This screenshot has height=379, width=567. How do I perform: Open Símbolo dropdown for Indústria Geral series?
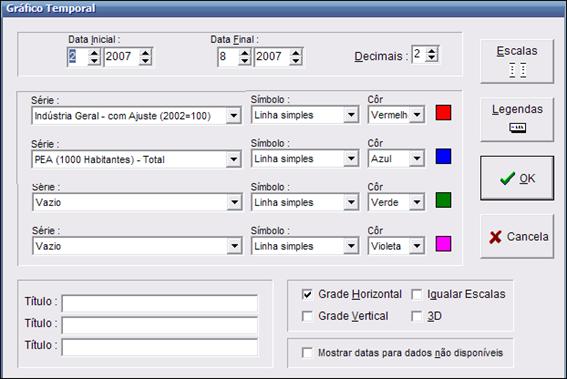[x=351, y=115]
